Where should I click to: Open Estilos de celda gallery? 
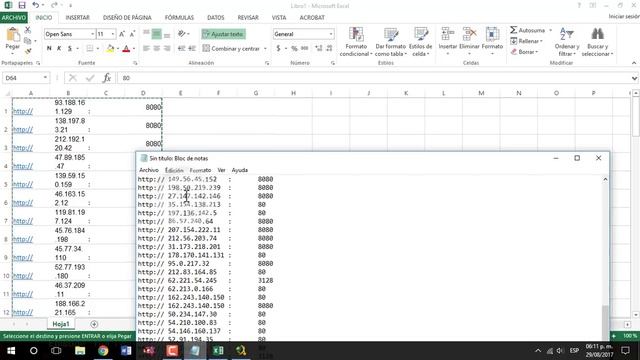(420, 42)
